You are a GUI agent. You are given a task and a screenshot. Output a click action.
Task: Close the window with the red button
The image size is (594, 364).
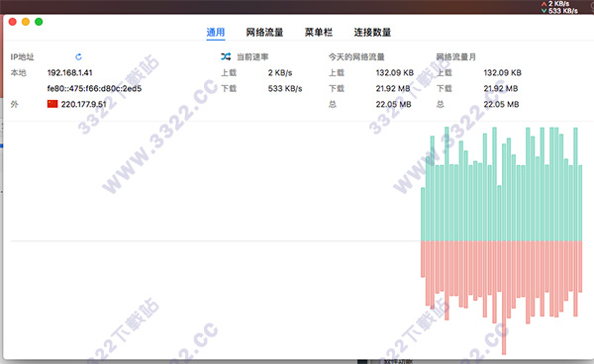click(x=13, y=22)
